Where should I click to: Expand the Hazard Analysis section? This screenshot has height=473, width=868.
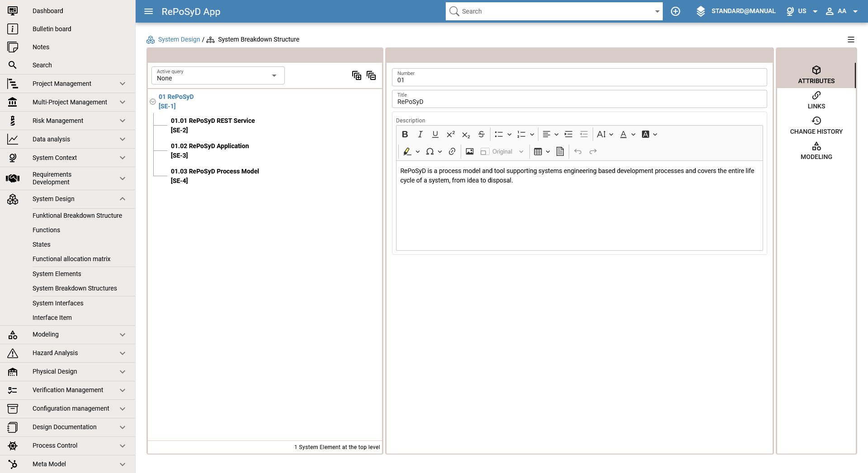[x=68, y=353]
